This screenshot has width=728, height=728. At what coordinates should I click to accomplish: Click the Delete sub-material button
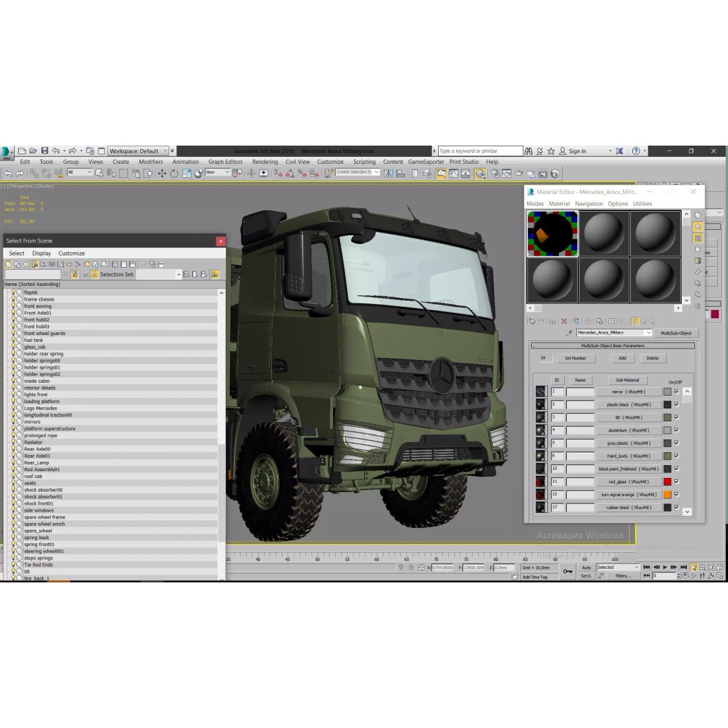653,358
